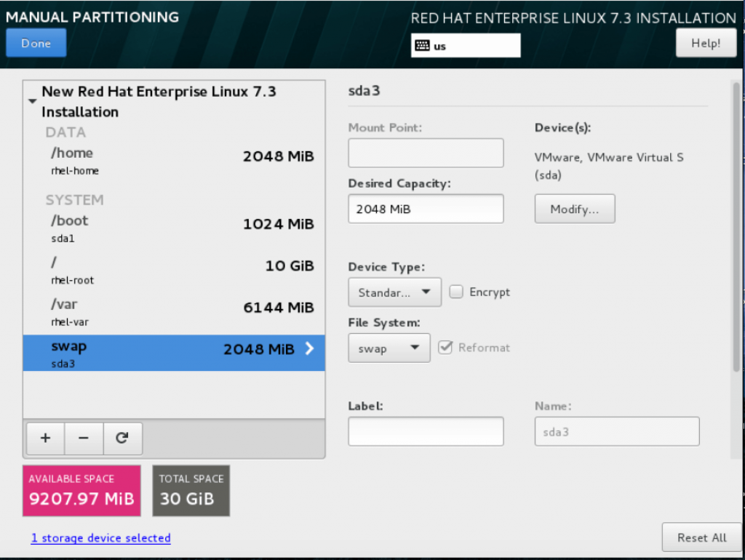Remove selected partition with minus button
Viewport: 745px width, 560px height.
(x=84, y=438)
